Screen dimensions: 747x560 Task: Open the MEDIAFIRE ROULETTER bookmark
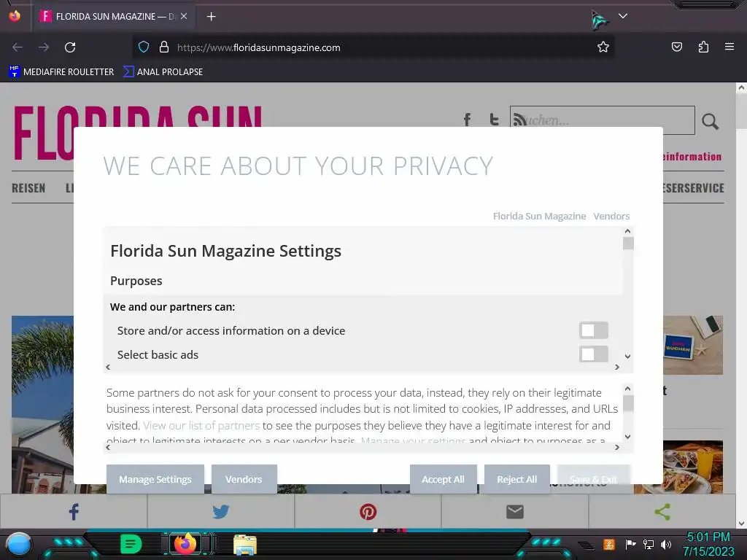tap(61, 72)
